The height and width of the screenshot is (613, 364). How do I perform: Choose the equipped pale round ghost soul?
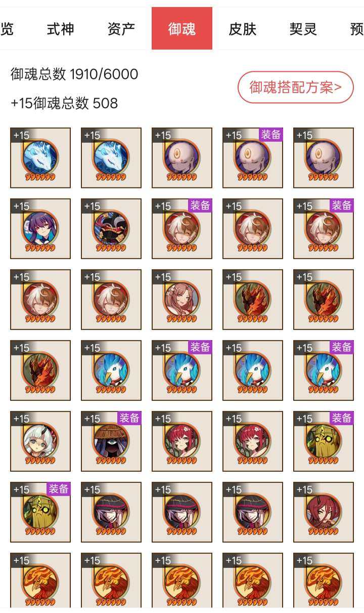[x=253, y=158]
